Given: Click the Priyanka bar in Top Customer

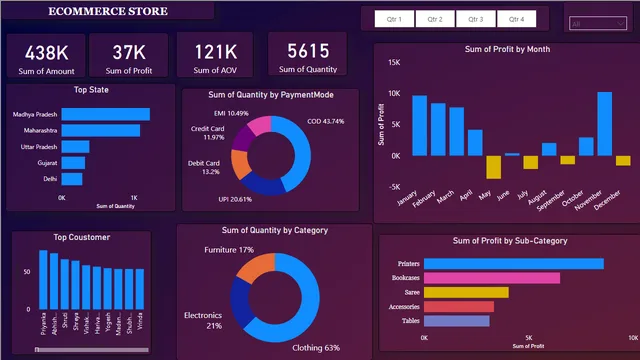Looking at the screenshot, I should pos(43,280).
